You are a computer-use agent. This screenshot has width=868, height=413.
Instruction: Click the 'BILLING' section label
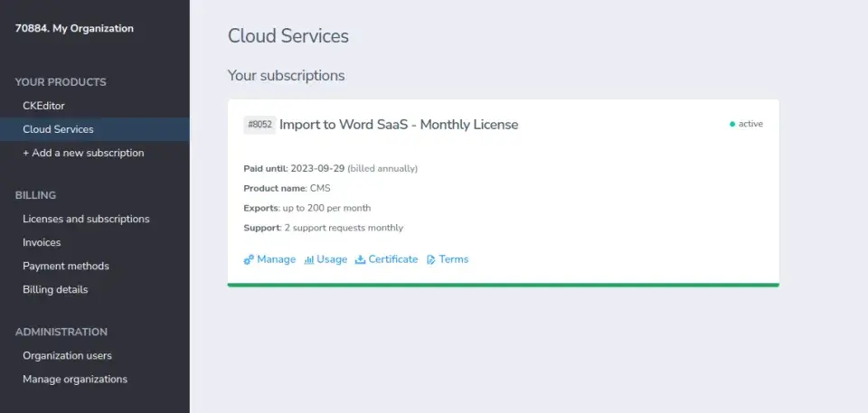click(35, 195)
